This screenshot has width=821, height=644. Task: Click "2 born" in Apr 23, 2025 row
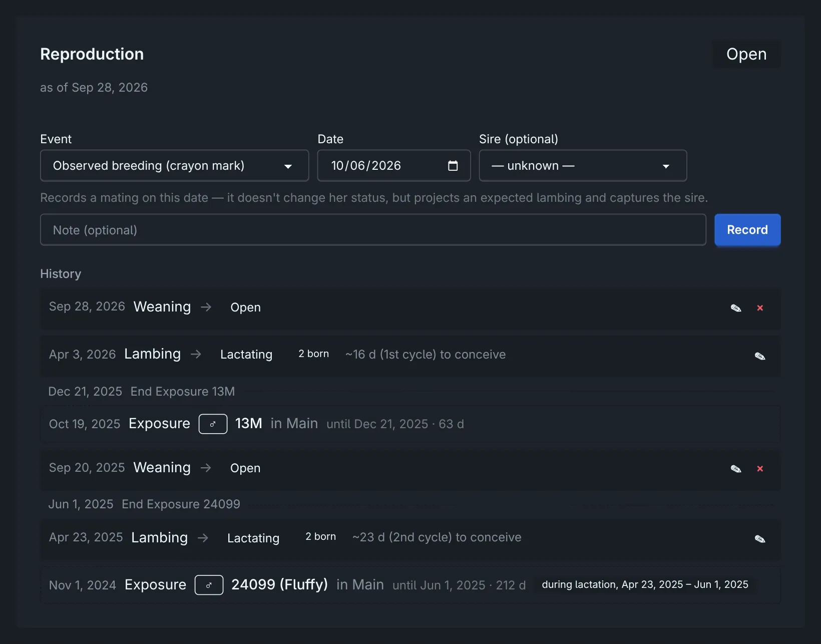coord(321,536)
